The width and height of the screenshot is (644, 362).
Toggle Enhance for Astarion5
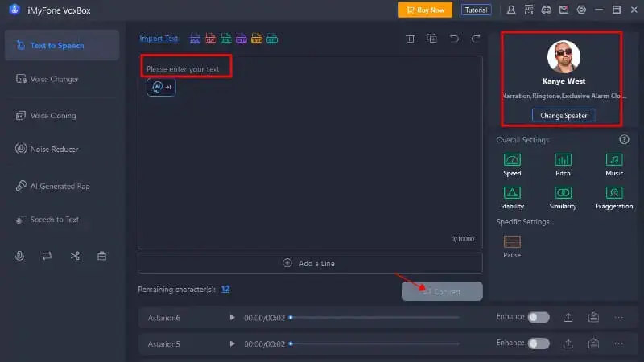[x=539, y=343]
